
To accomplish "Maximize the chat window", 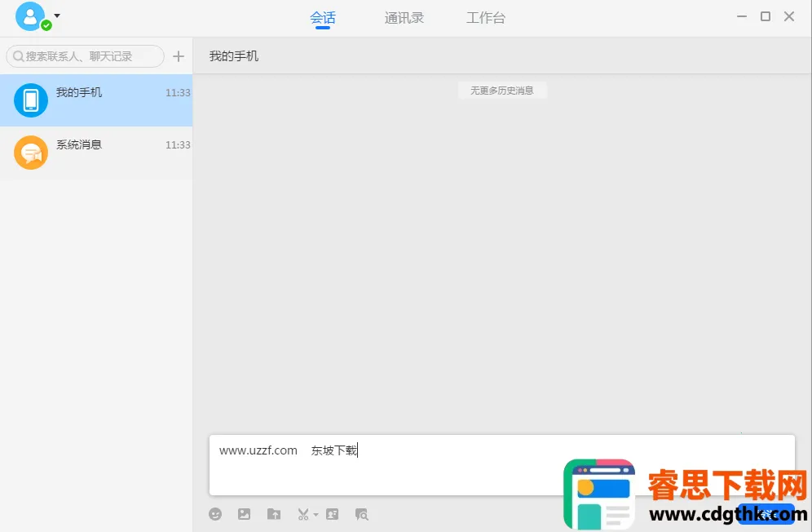I will 766,16.
